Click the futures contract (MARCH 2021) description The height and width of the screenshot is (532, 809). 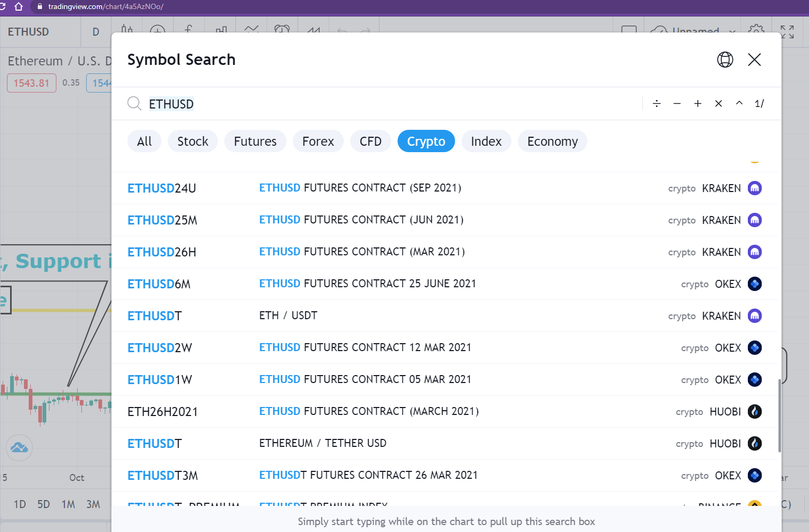pyautogui.click(x=369, y=411)
